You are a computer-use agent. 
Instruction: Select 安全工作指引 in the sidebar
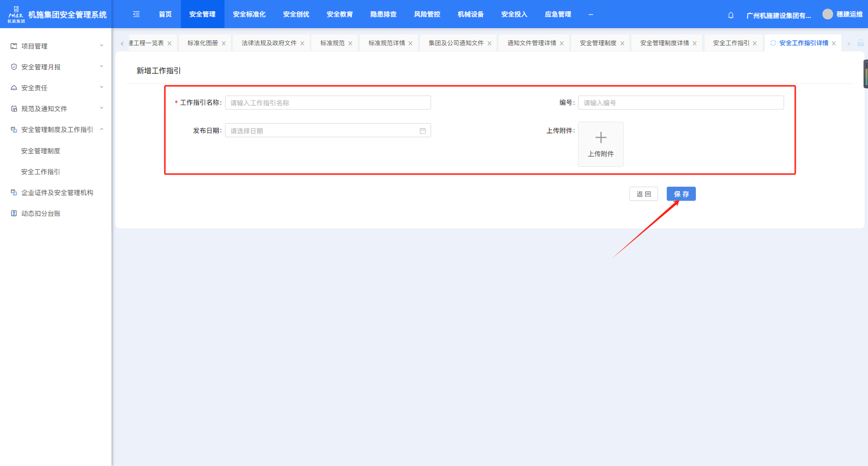point(41,172)
